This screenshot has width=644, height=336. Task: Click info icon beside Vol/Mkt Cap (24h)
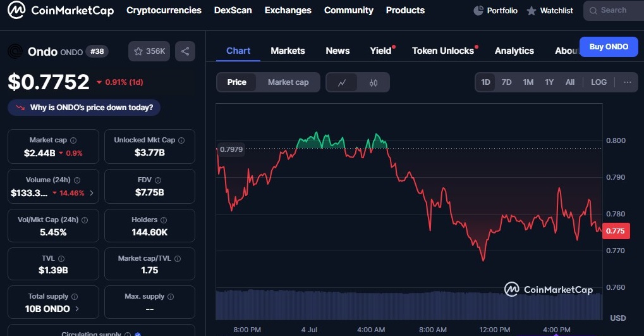(x=85, y=220)
